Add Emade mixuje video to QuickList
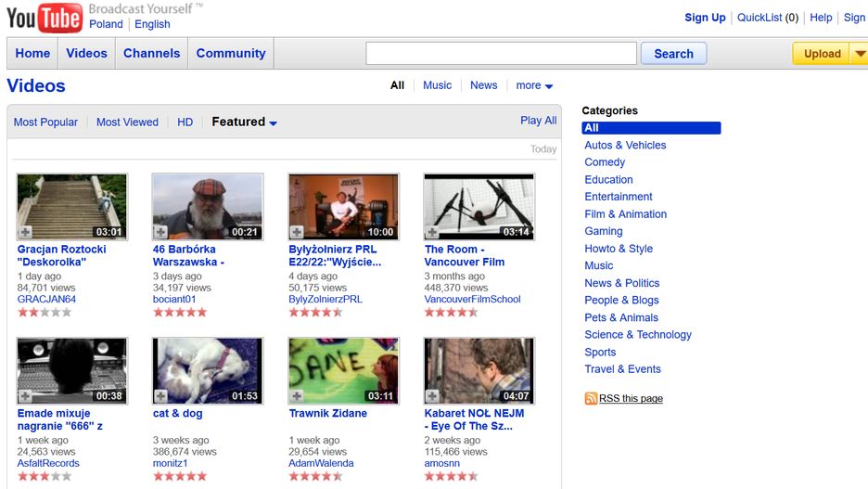 [25, 396]
